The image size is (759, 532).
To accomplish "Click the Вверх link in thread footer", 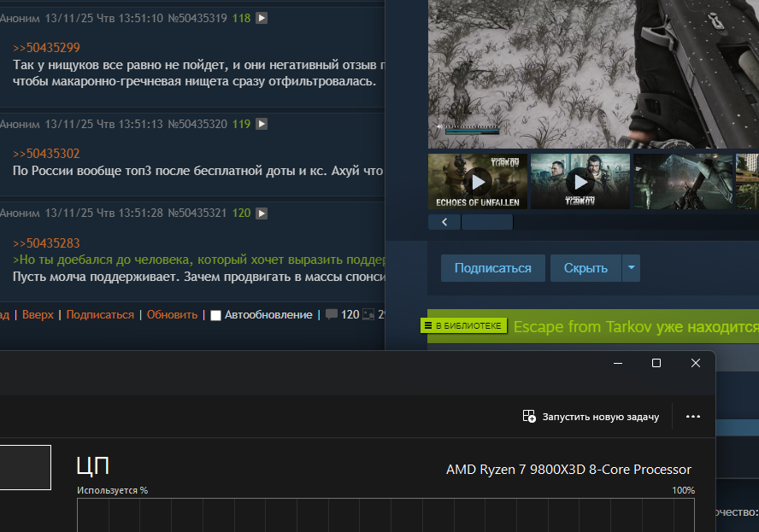I will pos(38,315).
